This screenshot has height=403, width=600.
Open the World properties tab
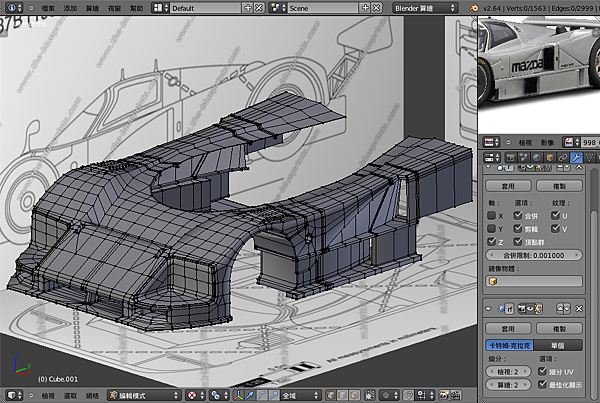(536, 157)
